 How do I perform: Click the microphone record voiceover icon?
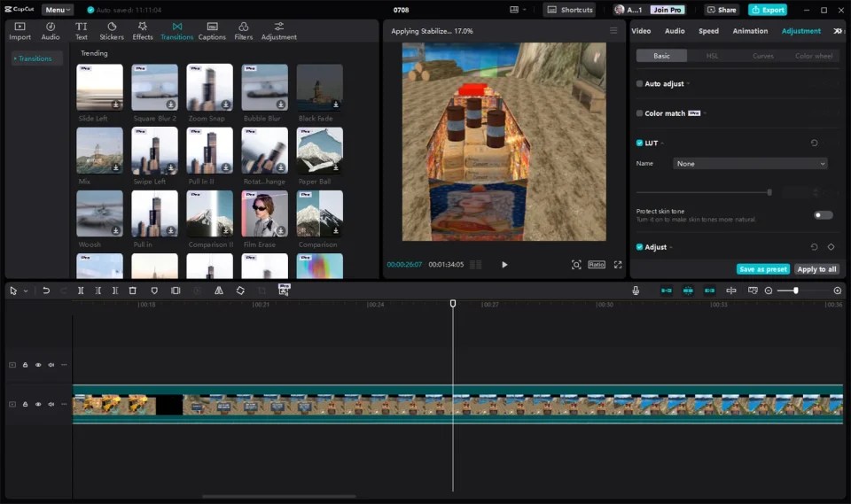pyautogui.click(x=636, y=291)
